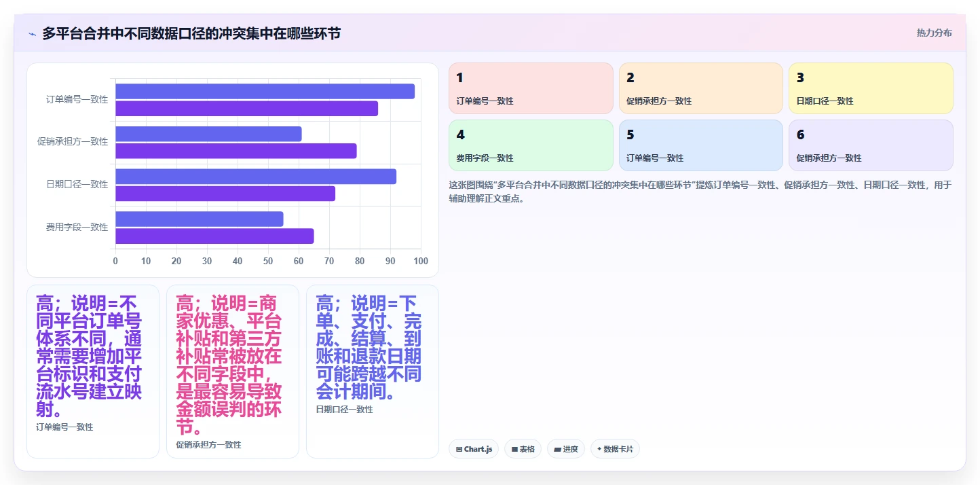This screenshot has width=980, height=485.
Task: Click the purple bar for 日期口径一致性
Action: [x=225, y=194]
